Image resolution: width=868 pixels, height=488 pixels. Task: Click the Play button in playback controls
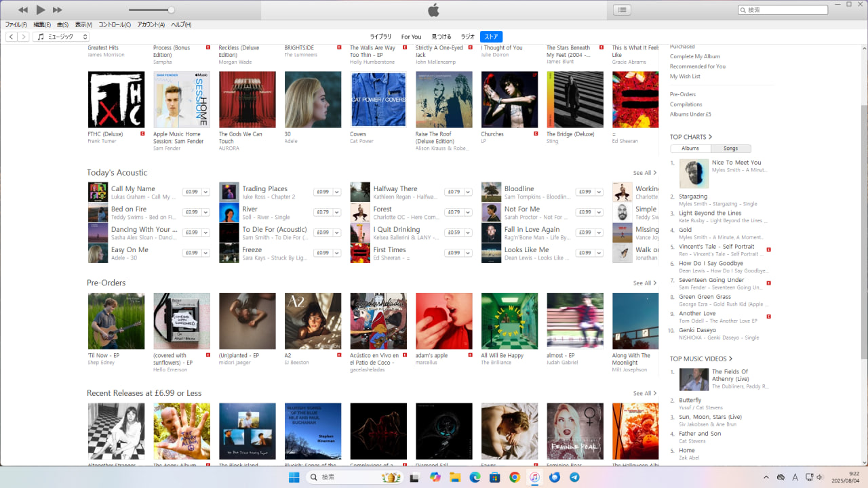[x=41, y=9]
